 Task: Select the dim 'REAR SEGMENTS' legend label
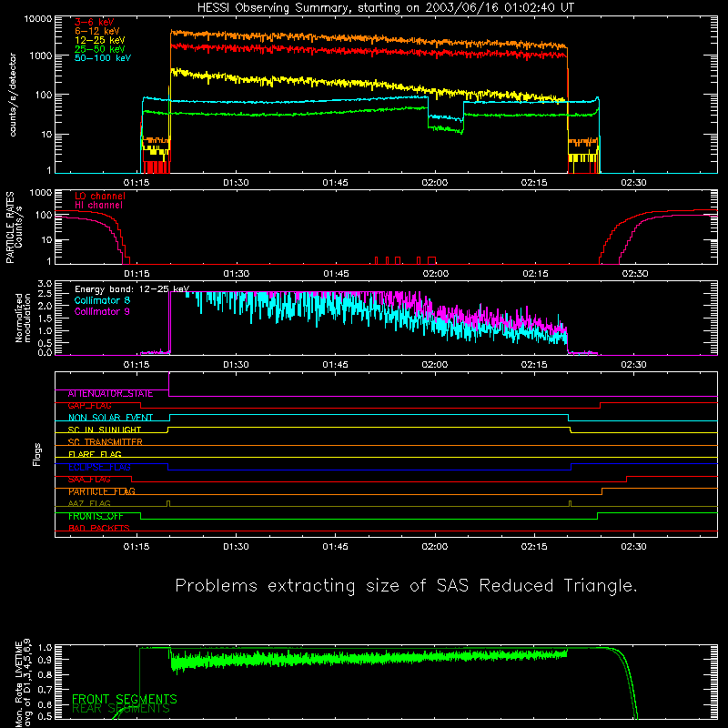point(121,709)
